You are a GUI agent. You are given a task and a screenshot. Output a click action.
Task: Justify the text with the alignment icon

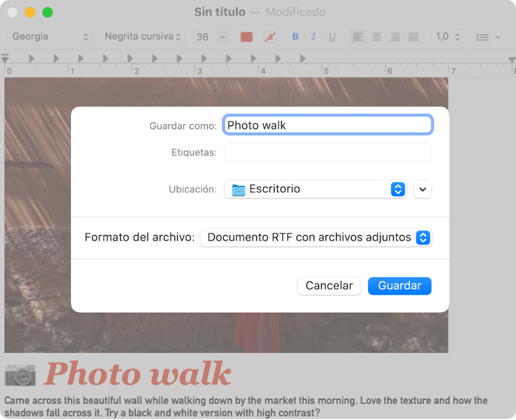coord(413,37)
